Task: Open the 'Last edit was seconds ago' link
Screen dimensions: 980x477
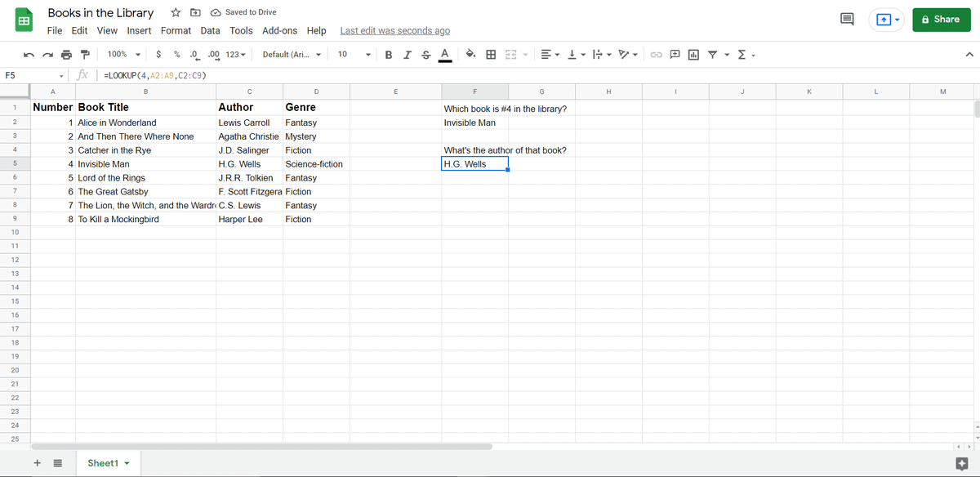Action: [394, 31]
